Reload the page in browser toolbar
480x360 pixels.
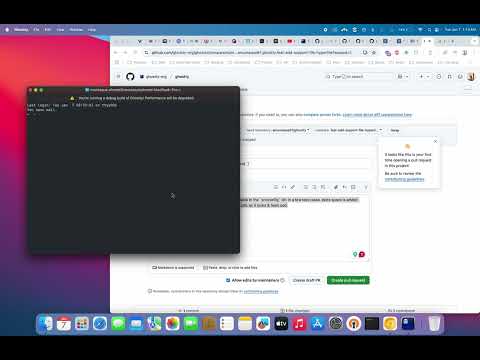point(135,52)
